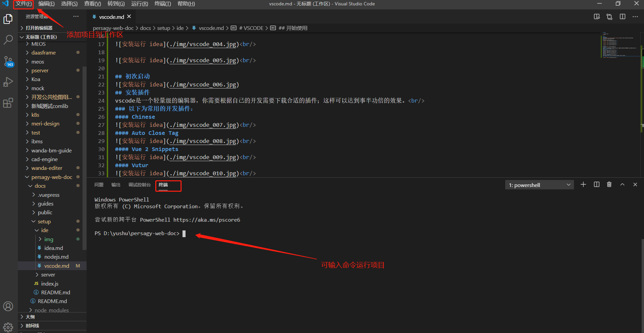
Task: Split the editor right
Action: coord(622,17)
